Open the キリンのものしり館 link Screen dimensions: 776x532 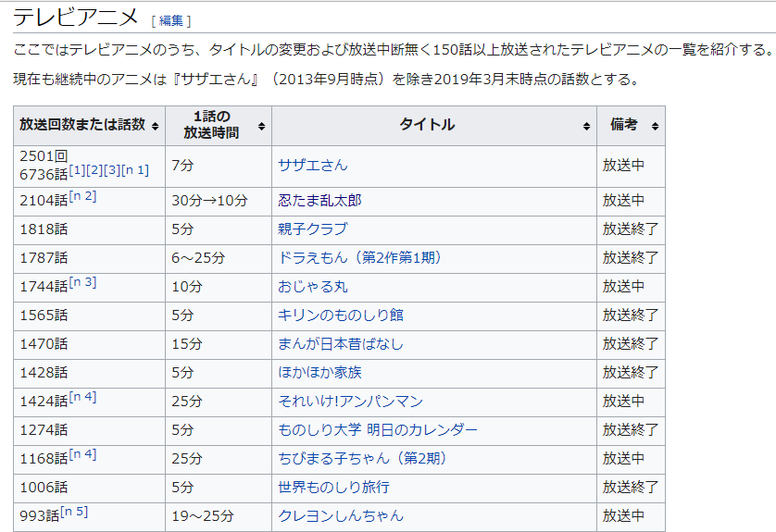(x=341, y=315)
